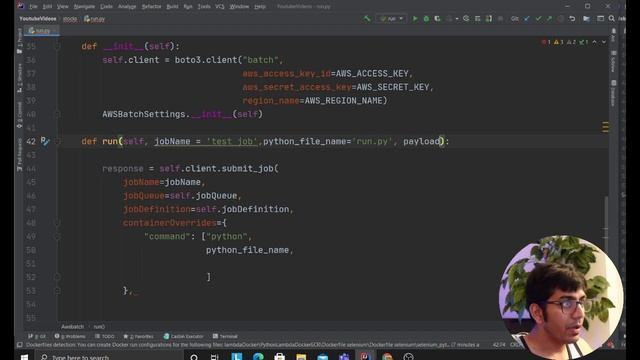
Task: Click the run() method breadcrumb
Action: [99, 327]
